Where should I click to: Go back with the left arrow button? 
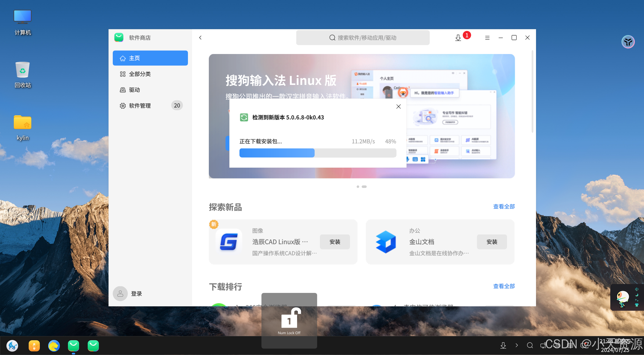200,38
